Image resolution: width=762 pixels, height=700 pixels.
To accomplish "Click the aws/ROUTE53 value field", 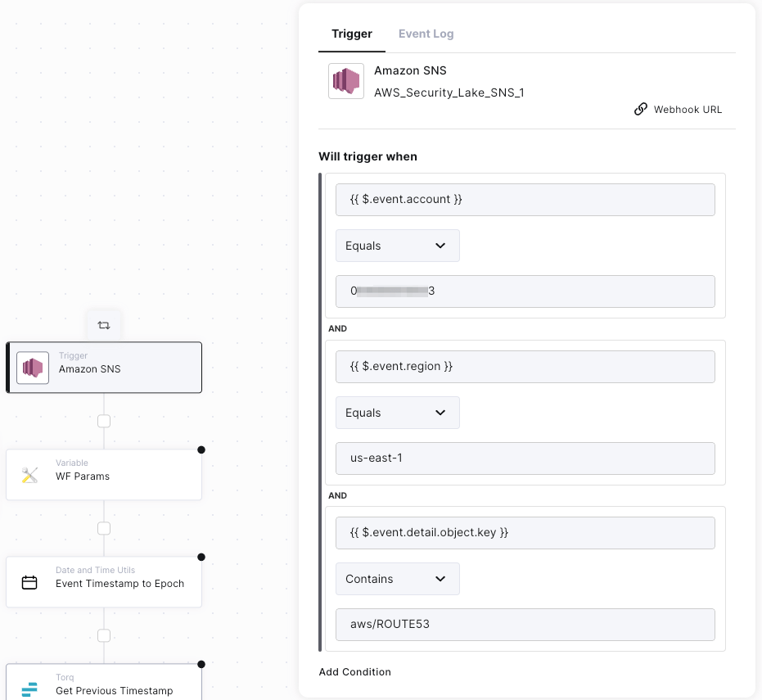I will (525, 624).
